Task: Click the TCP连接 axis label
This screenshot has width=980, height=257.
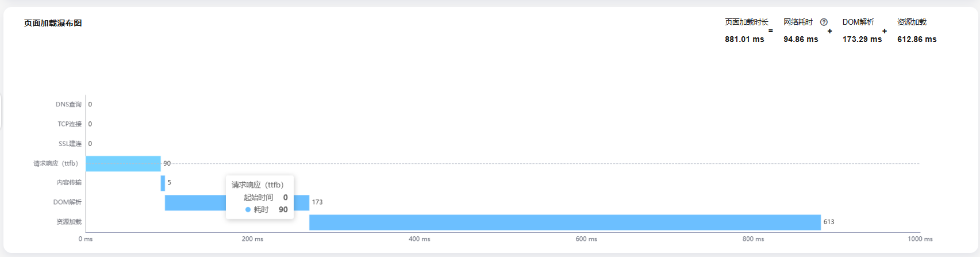Action: pyautogui.click(x=70, y=124)
